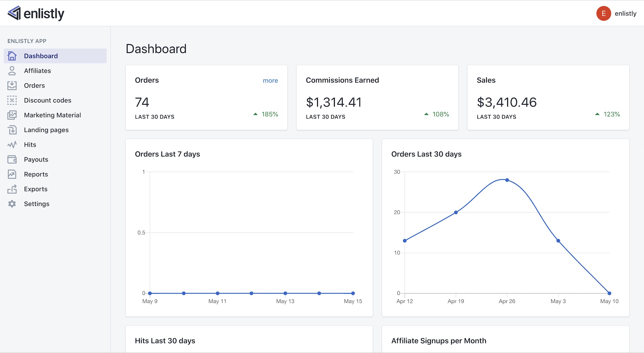
Task: Open the Reports section
Action: [55, 174]
